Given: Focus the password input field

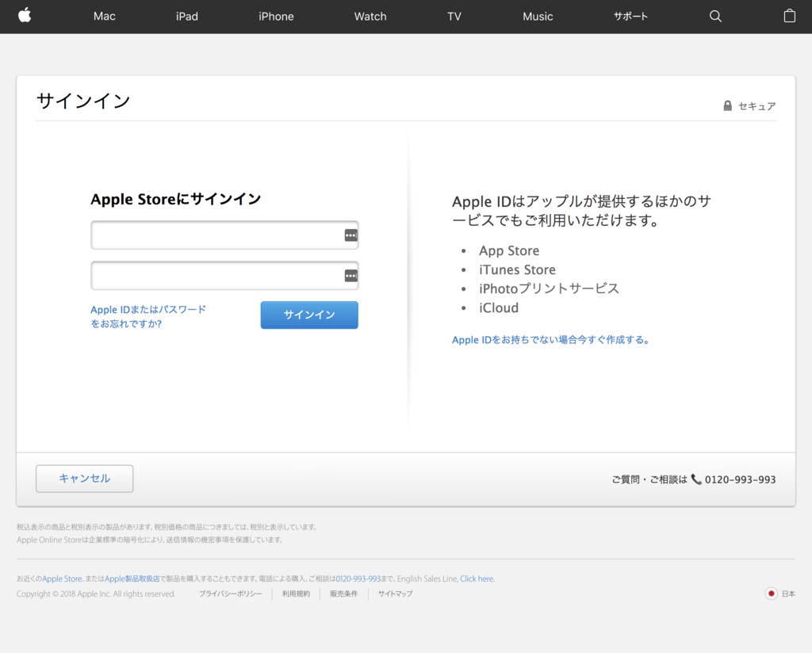Looking at the screenshot, I should point(224,276).
